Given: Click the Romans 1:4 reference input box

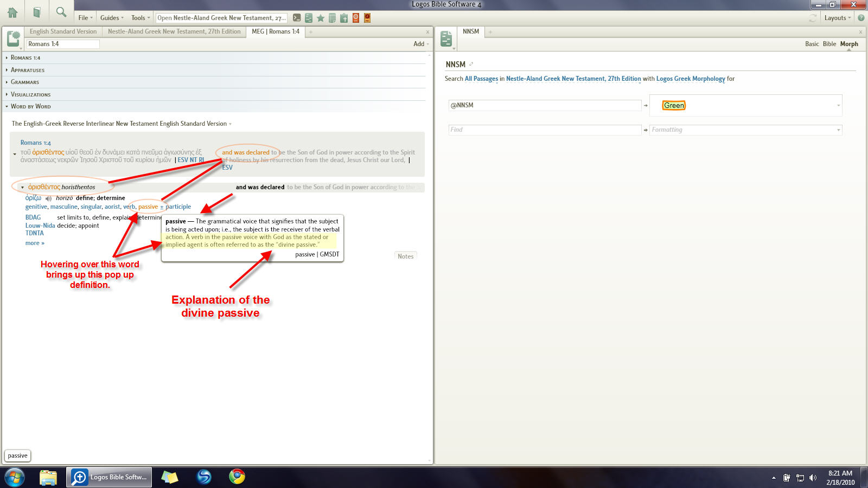Looking at the screenshot, I should click(x=63, y=44).
